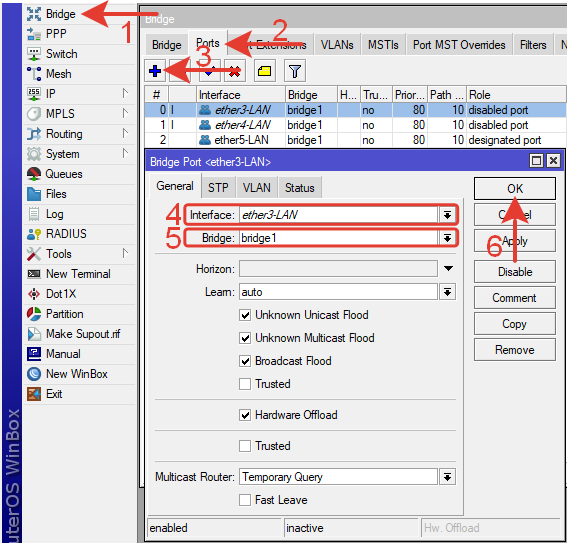Open the Interface dropdown arrow
Screen dimensions: 567x543
click(x=447, y=215)
